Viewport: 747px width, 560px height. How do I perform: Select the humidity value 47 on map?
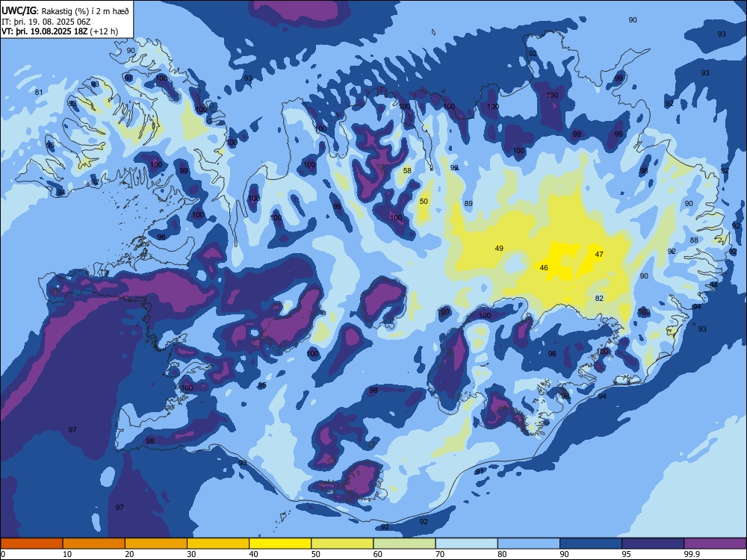[599, 255]
